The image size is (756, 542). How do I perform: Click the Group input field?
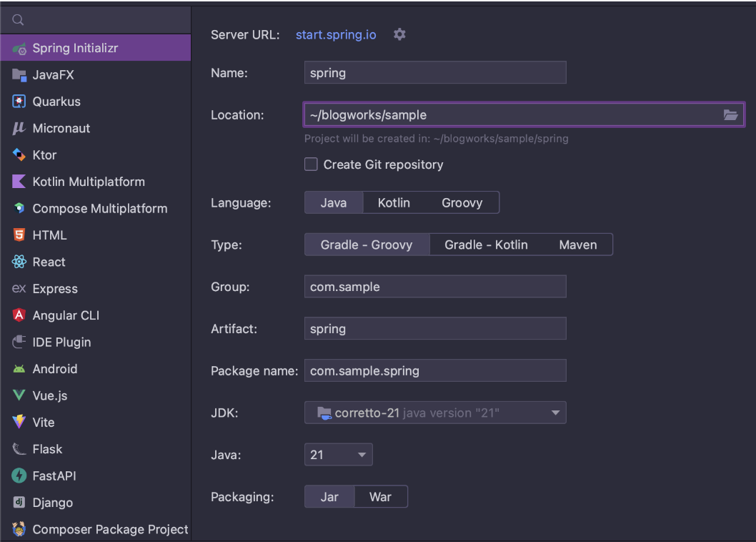pos(435,287)
